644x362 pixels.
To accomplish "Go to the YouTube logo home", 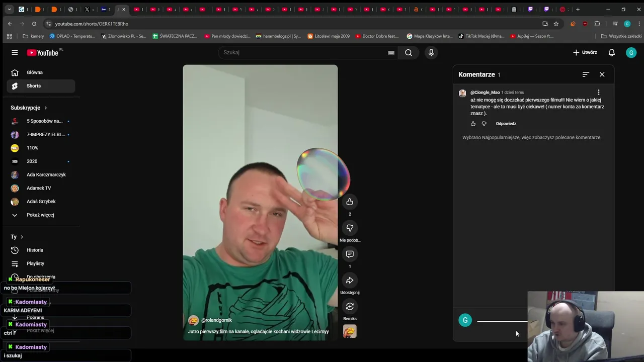I will pos(43,52).
